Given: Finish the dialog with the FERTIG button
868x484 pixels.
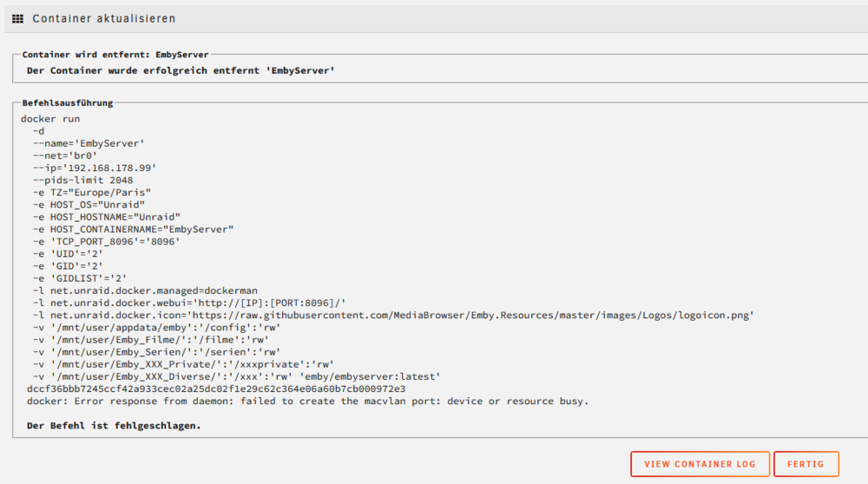Looking at the screenshot, I should click(806, 464).
